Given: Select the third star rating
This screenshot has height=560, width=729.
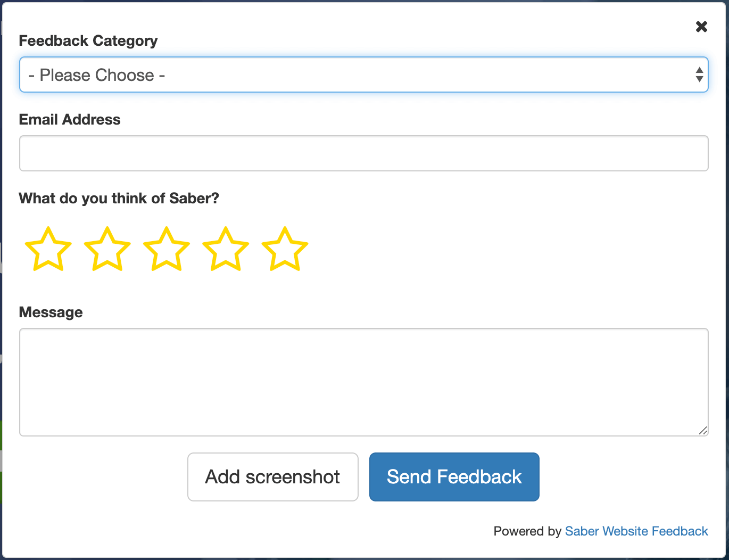Looking at the screenshot, I should [x=166, y=249].
